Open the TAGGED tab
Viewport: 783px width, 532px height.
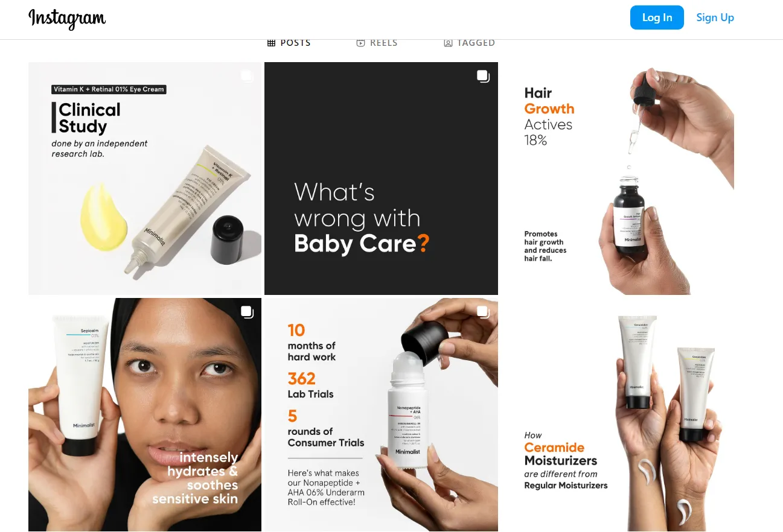(x=469, y=43)
